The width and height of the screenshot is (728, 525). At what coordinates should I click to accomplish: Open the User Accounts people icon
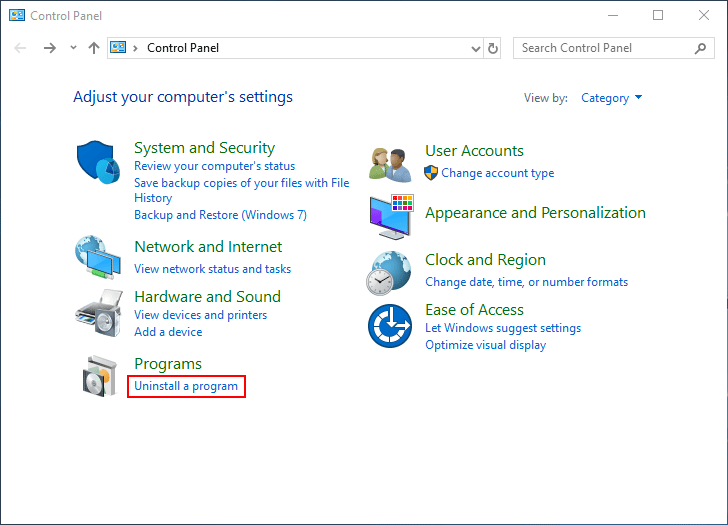tap(390, 164)
